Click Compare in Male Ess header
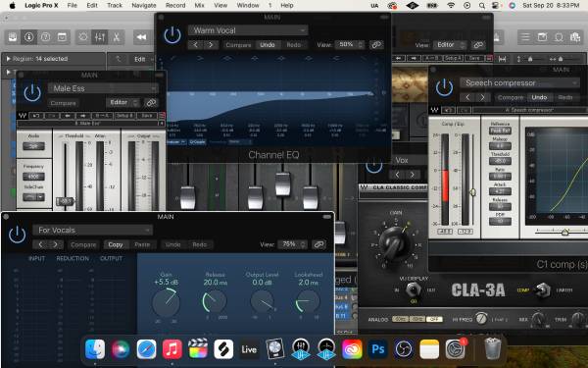Image resolution: width=588 pixels, height=368 pixels. pos(63,103)
